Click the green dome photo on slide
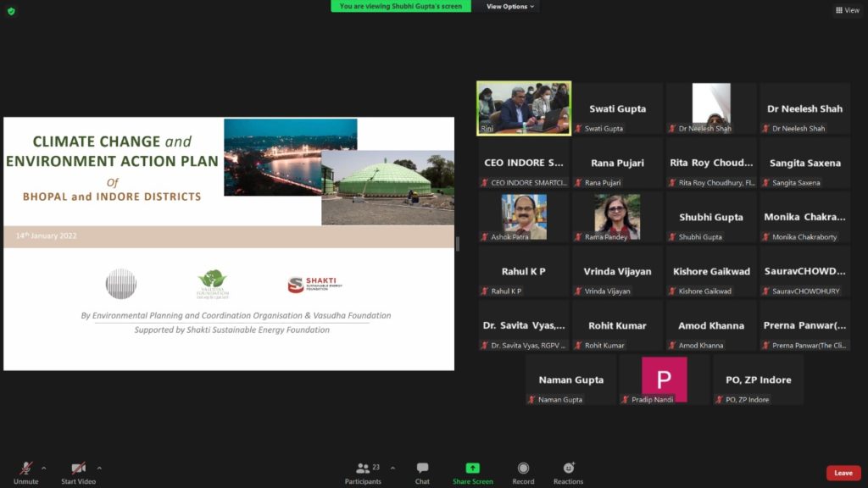The height and width of the screenshot is (488, 868). point(387,187)
